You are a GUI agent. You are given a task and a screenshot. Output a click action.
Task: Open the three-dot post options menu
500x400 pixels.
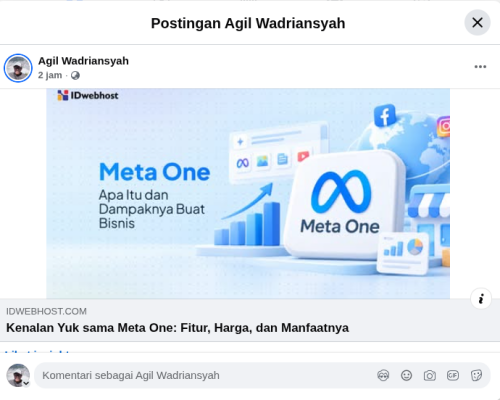pyautogui.click(x=480, y=67)
